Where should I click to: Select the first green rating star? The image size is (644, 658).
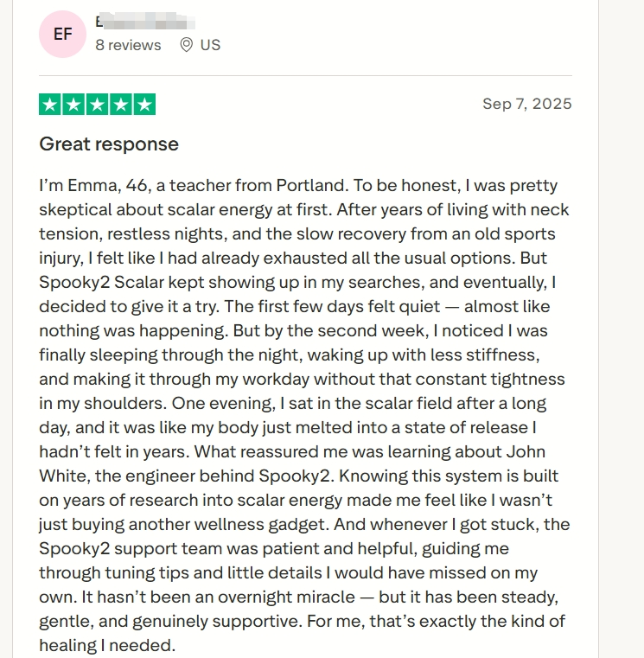pos(50,105)
